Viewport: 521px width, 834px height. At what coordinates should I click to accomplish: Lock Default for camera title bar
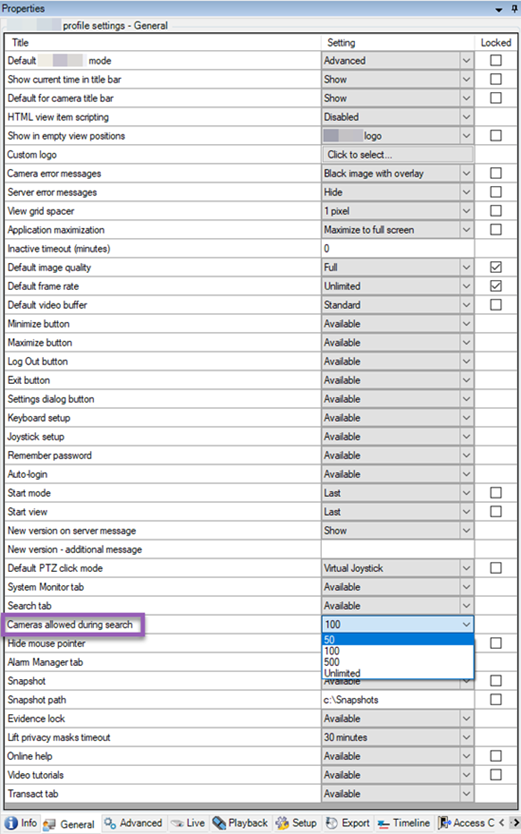495,98
